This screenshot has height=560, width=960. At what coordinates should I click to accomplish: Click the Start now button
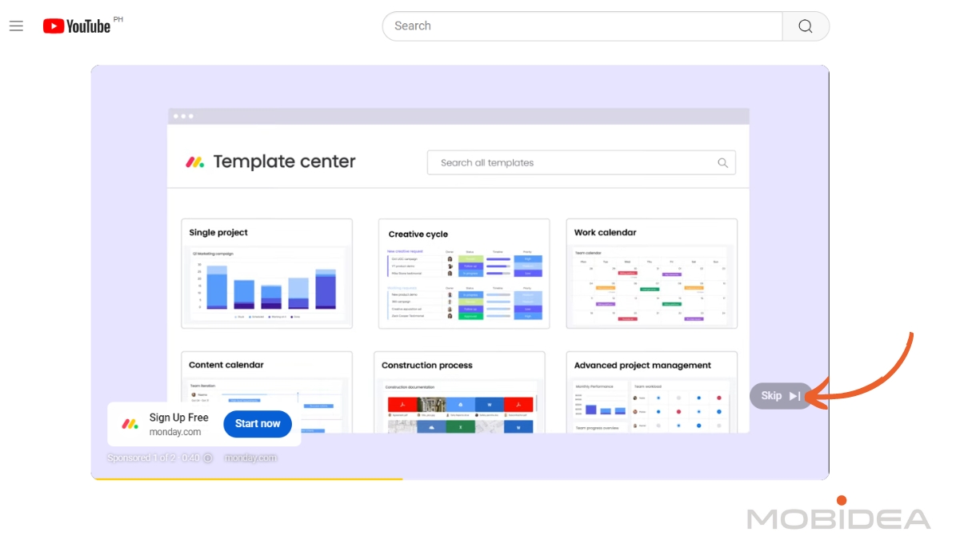point(258,424)
